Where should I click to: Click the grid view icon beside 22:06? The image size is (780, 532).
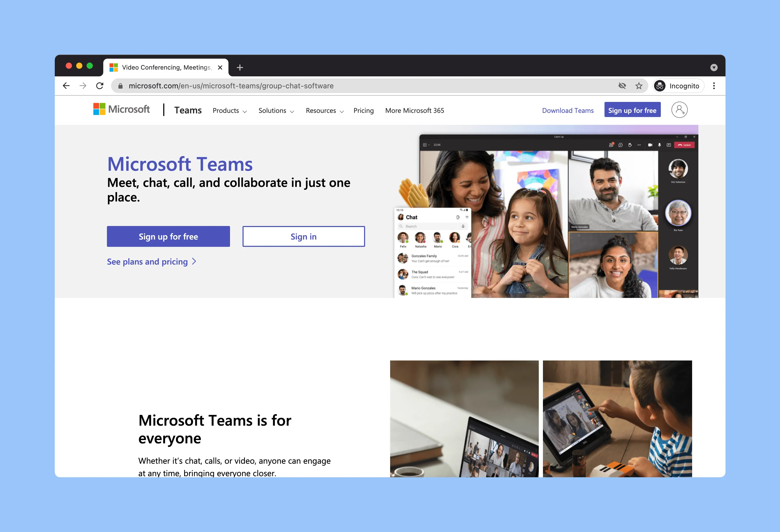425,145
